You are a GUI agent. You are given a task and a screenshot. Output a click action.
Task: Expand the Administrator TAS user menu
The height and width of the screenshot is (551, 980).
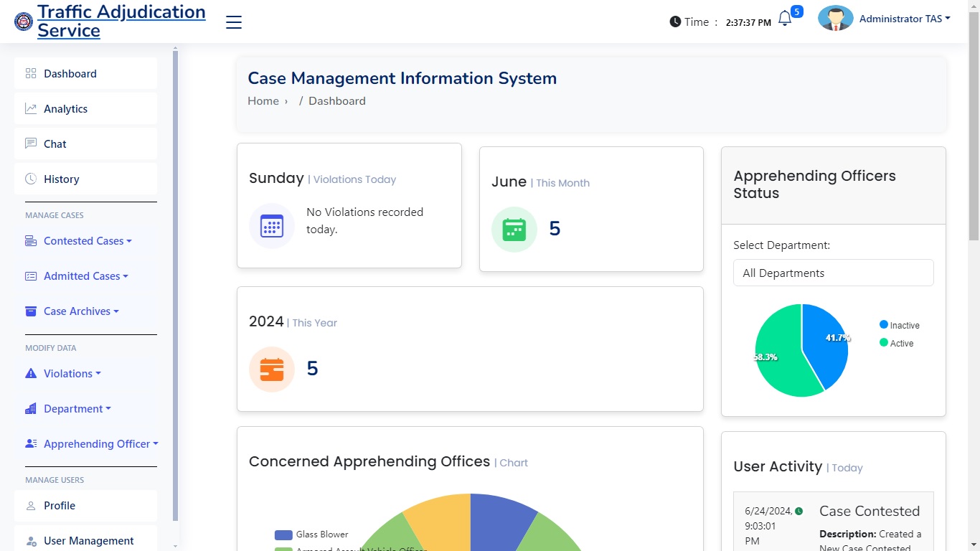point(904,19)
